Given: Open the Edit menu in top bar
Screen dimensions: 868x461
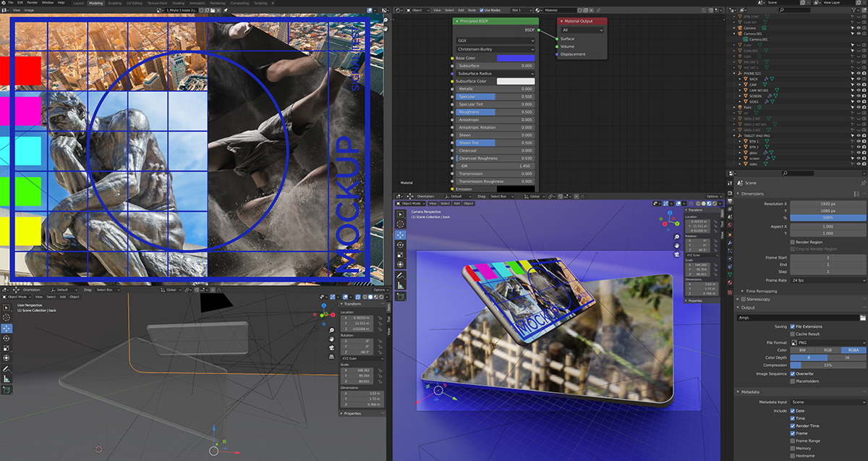Looking at the screenshot, I should click(x=20, y=3).
